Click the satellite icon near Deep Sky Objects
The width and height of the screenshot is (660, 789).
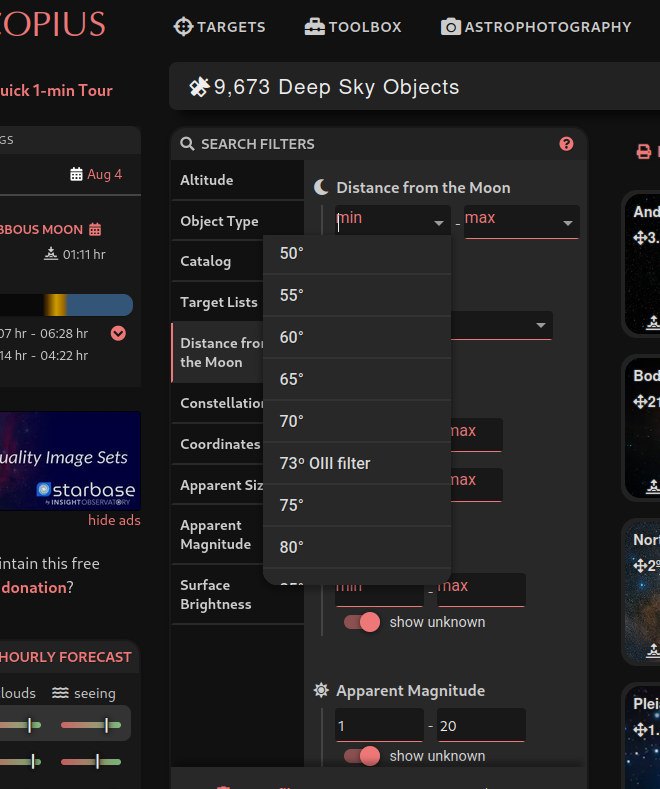(x=199, y=87)
